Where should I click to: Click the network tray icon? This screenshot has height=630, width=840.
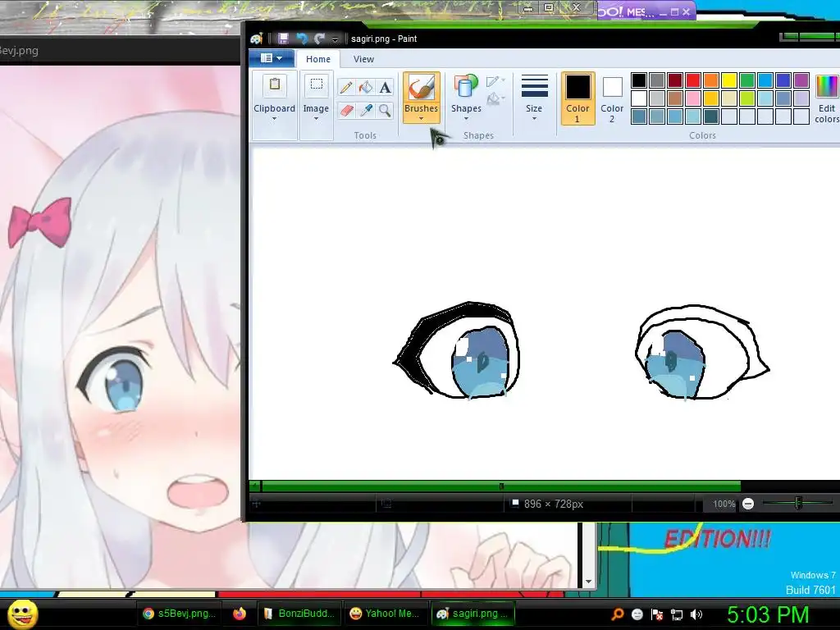tap(677, 614)
